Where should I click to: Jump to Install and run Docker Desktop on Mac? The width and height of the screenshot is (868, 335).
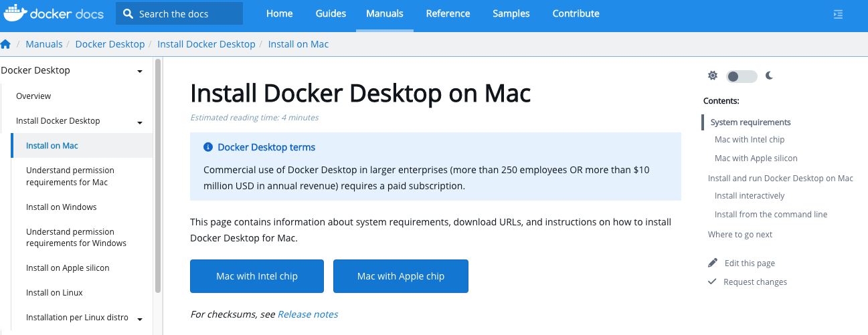click(x=780, y=179)
